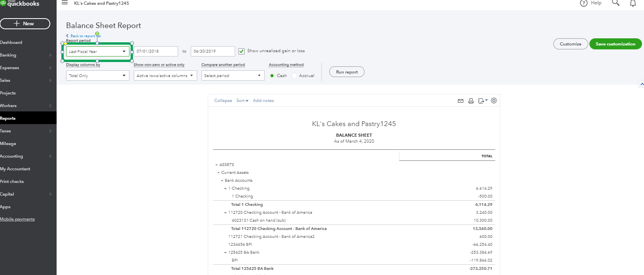644x275 pixels.
Task: Open Active rows/active columns dropdown
Action: [x=165, y=75]
